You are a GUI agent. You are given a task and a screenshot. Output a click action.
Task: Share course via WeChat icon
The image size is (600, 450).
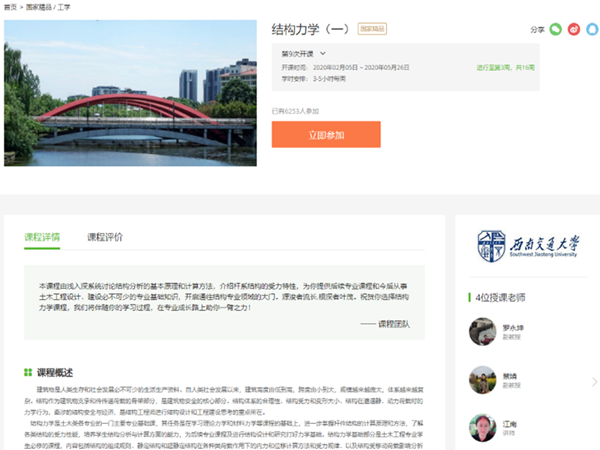pos(556,29)
